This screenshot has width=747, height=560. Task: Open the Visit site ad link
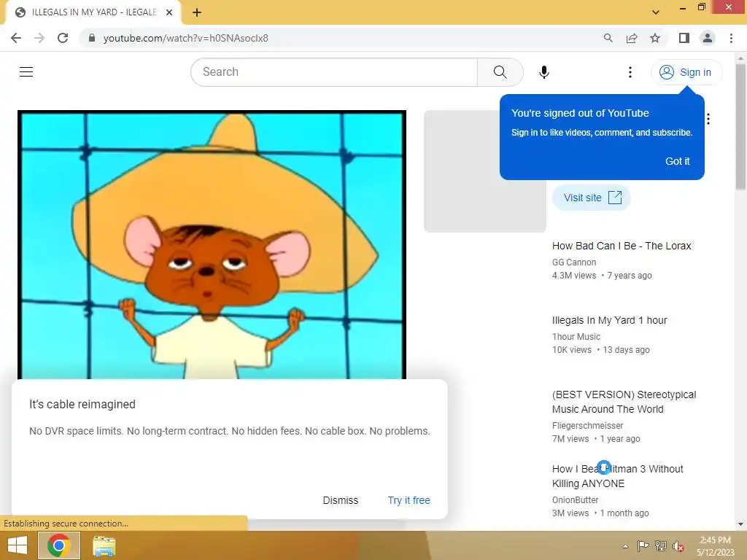coord(592,198)
